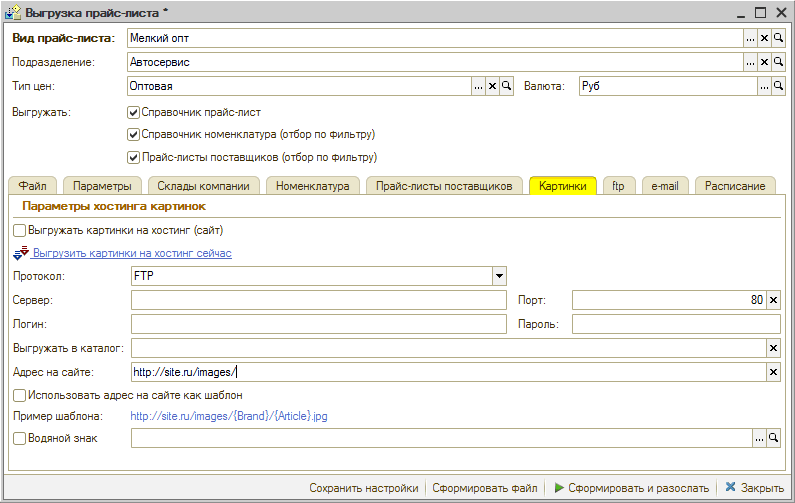Switch to the Номенклатура tab

[x=312, y=186]
